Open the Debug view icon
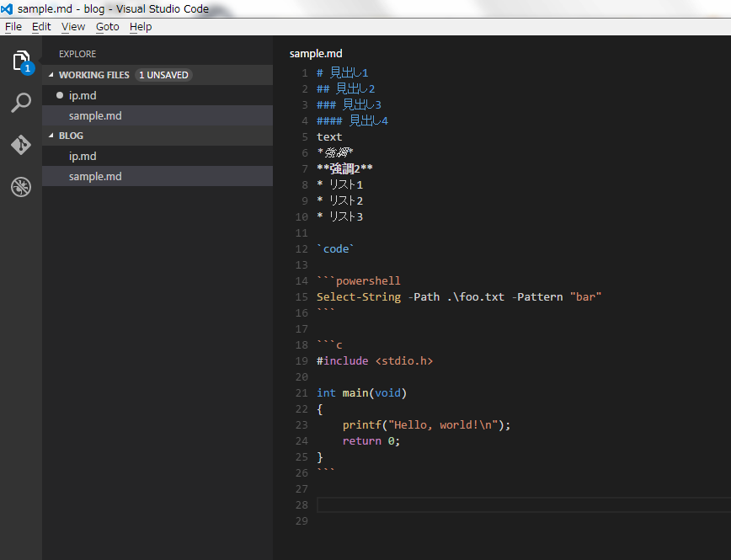 tap(20, 187)
